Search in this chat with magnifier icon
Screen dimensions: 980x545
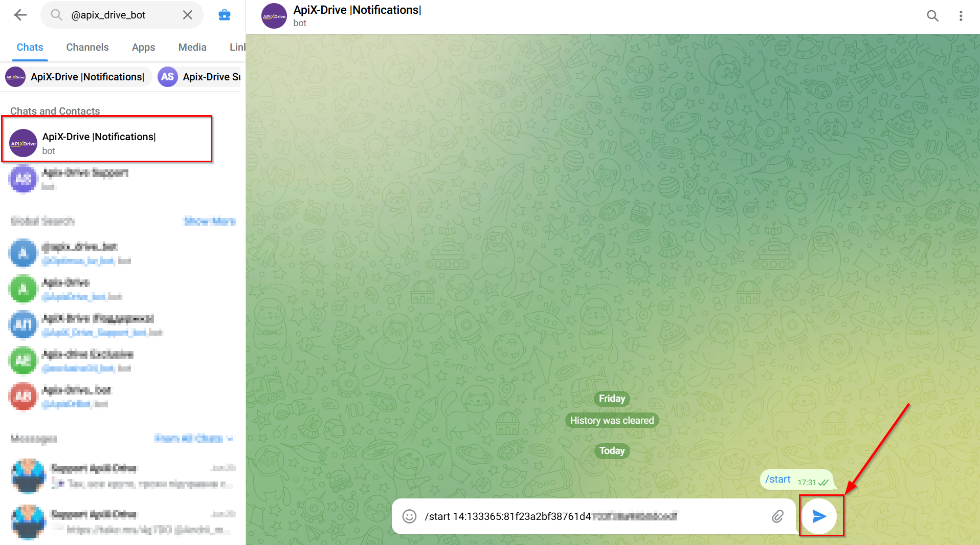[x=932, y=16]
